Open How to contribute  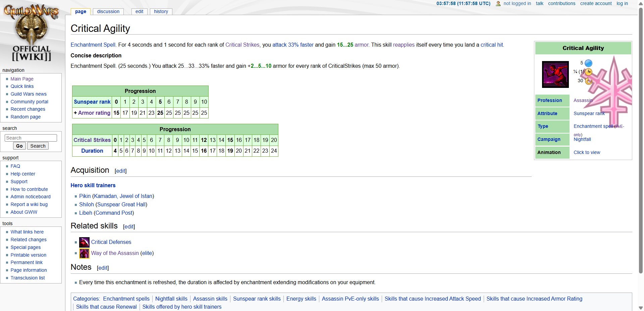(29, 189)
